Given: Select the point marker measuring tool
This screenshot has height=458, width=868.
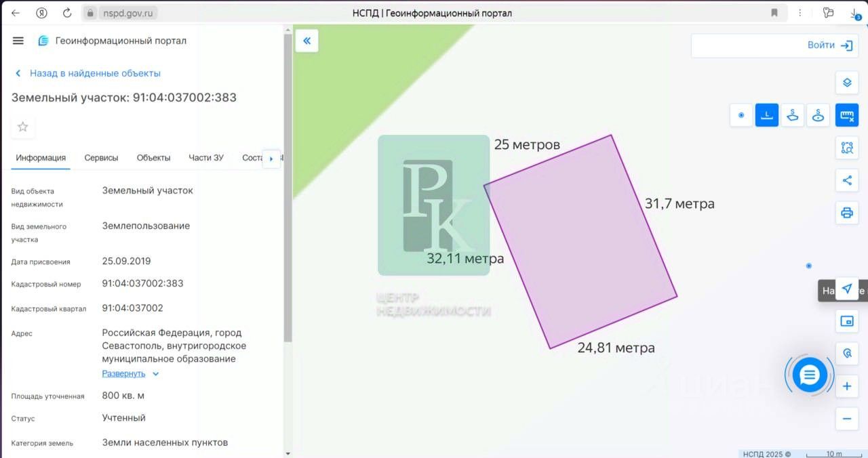Looking at the screenshot, I should 741,115.
